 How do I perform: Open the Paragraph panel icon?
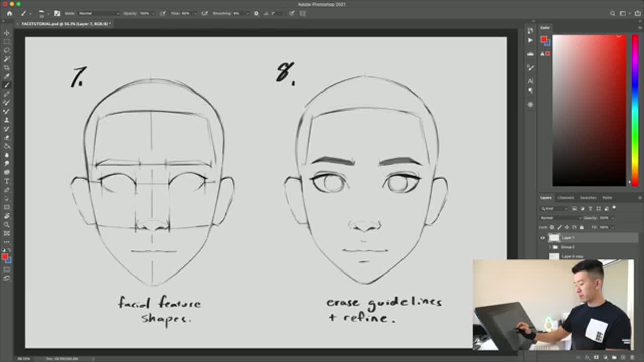coord(530,90)
